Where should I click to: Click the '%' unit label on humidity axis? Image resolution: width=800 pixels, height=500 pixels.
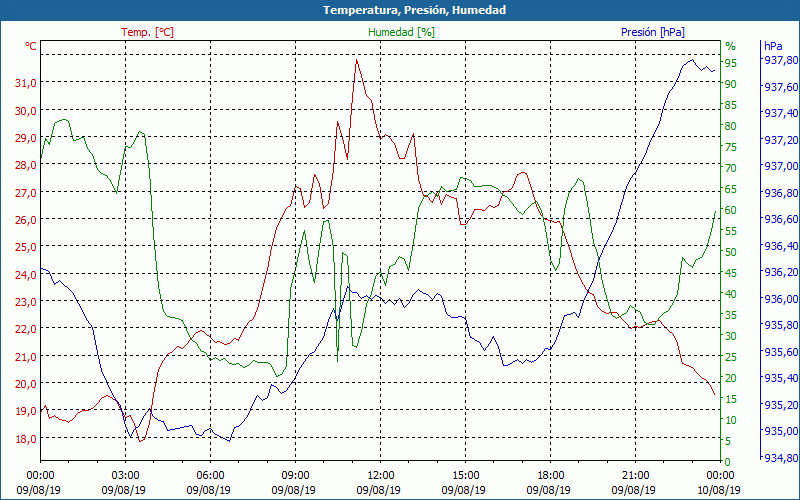(731, 46)
